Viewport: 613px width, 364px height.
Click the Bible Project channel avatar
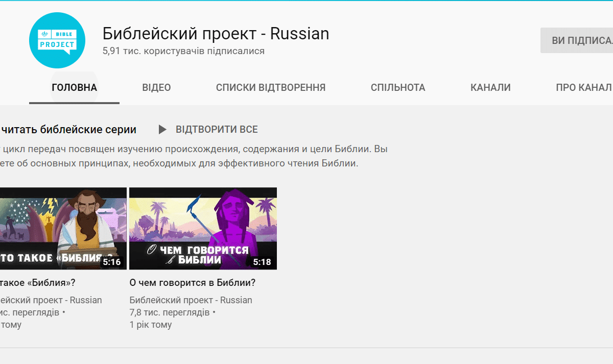(x=57, y=40)
